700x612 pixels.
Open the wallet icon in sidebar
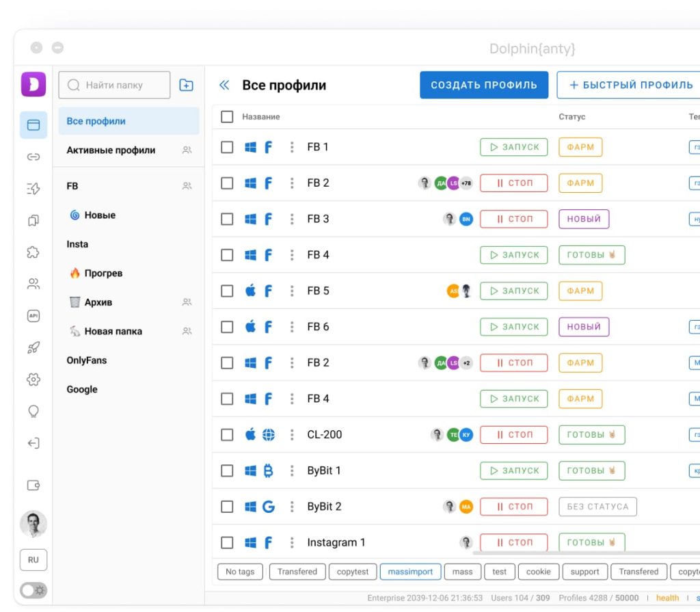coord(33,485)
